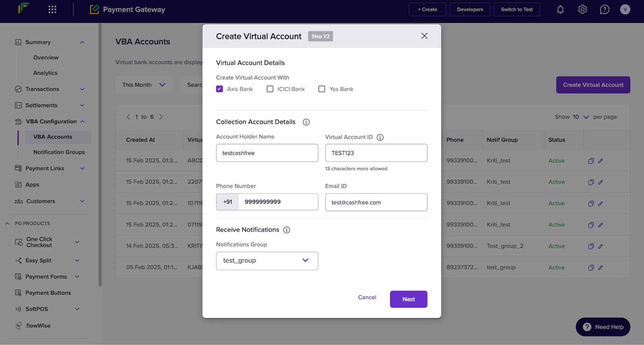The width and height of the screenshot is (644, 345).
Task: Click the Cashfree logo icon
Action: [x=23, y=8]
